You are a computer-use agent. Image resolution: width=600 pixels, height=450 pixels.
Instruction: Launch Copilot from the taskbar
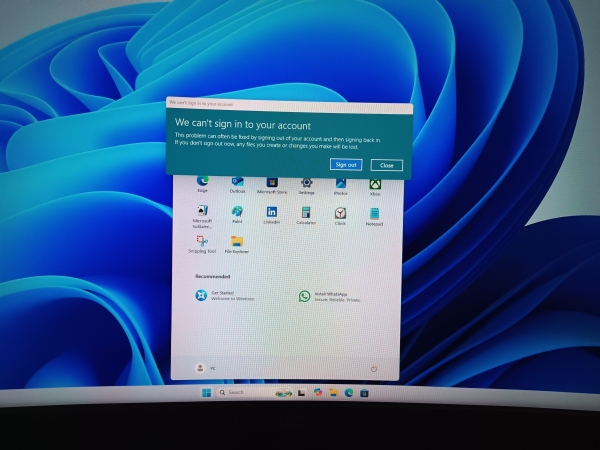[318, 393]
